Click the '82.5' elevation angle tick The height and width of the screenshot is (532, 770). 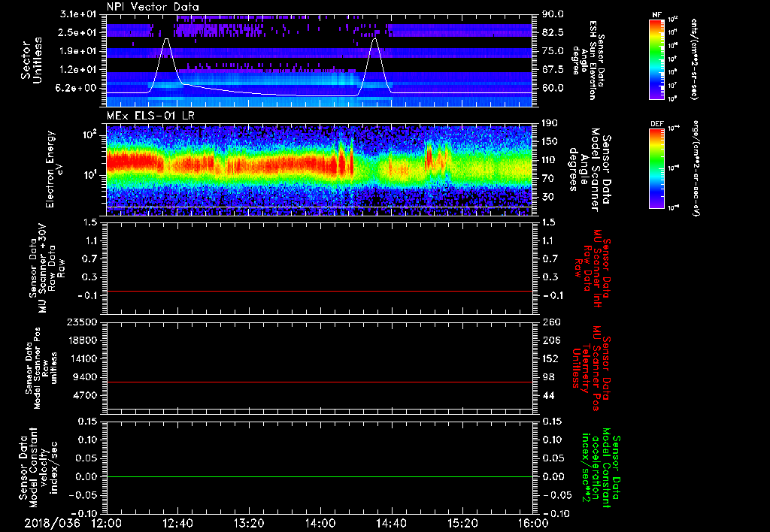tap(553, 33)
